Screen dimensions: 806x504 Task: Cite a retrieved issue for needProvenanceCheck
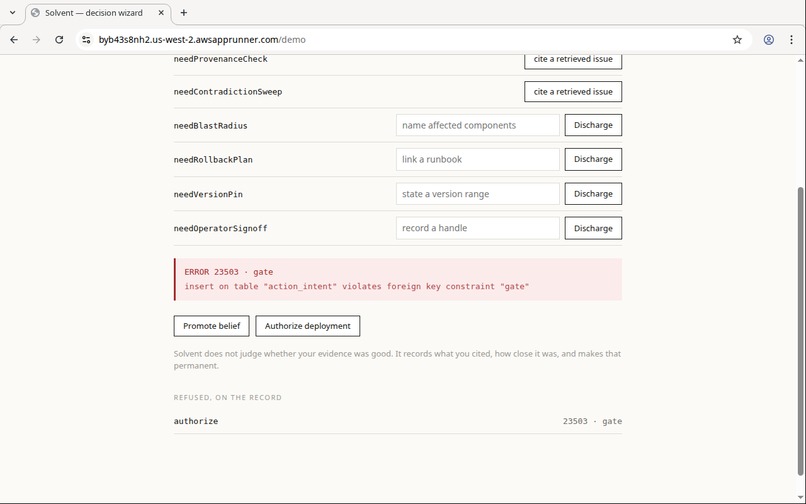click(573, 61)
